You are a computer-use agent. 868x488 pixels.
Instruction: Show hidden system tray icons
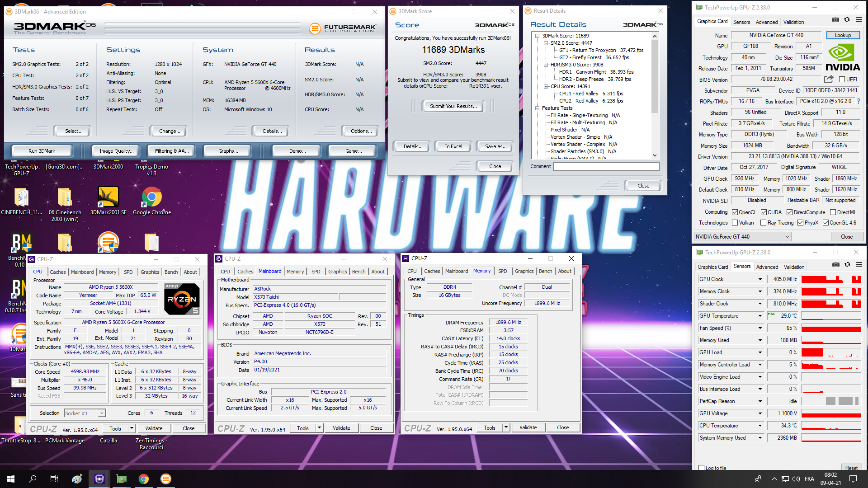pos(774,479)
